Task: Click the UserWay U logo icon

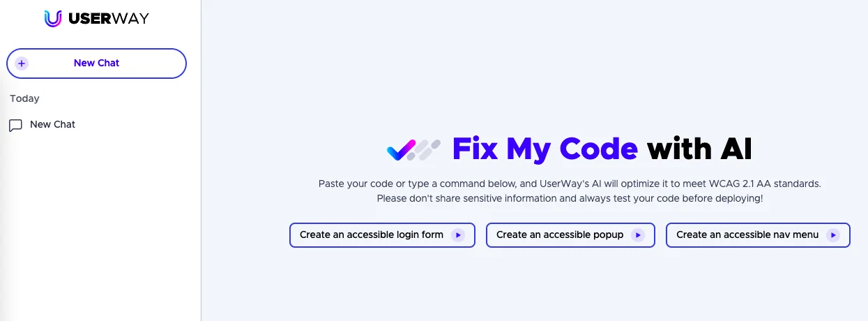Action: coord(53,18)
